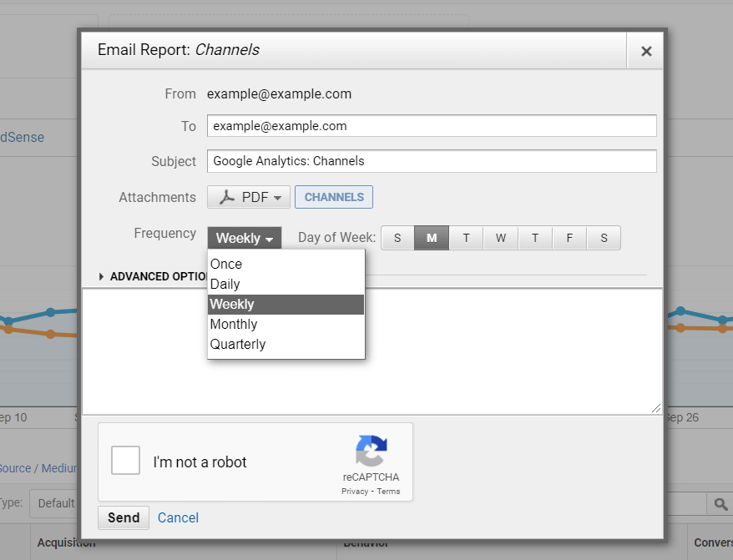The height and width of the screenshot is (560, 733).
Task: Click the message box resize grip
Action: coord(656,409)
